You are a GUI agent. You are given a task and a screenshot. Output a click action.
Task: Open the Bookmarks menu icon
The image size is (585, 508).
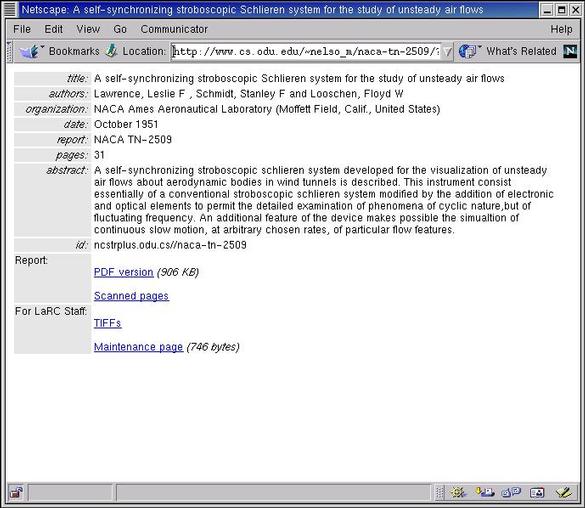(30, 51)
